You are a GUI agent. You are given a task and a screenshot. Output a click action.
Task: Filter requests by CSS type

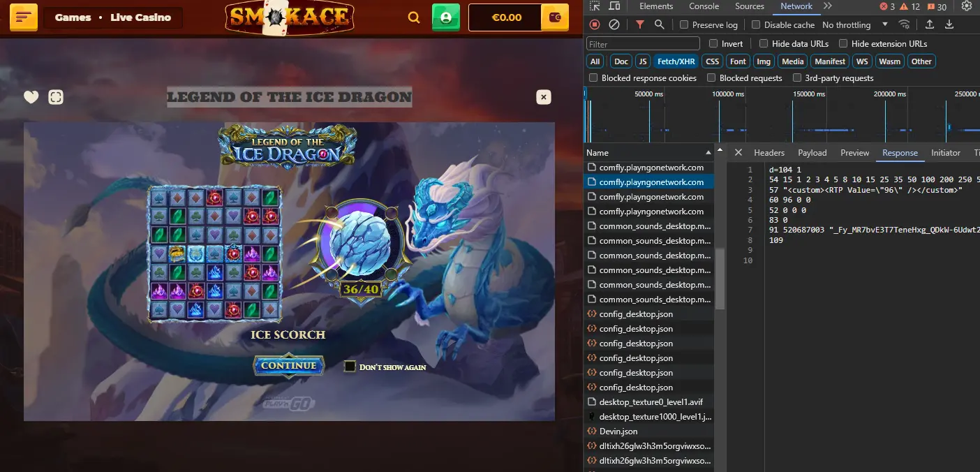713,61
